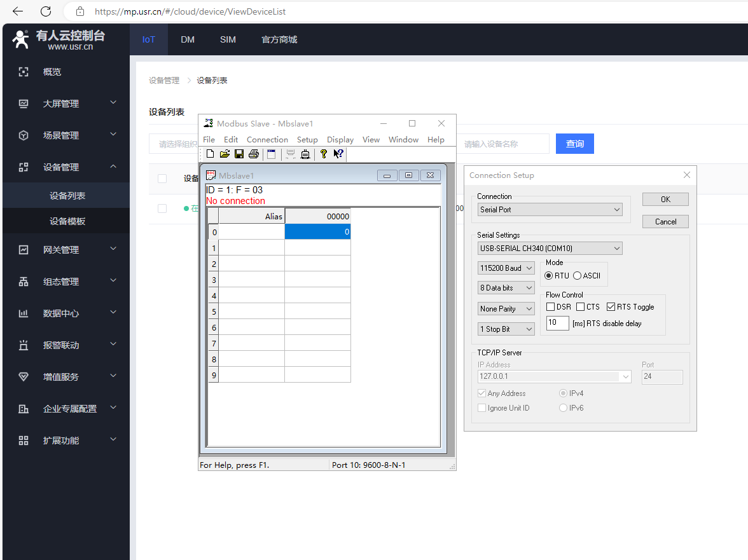Click the Save floppy disk icon
The height and width of the screenshot is (560, 748).
[239, 154]
